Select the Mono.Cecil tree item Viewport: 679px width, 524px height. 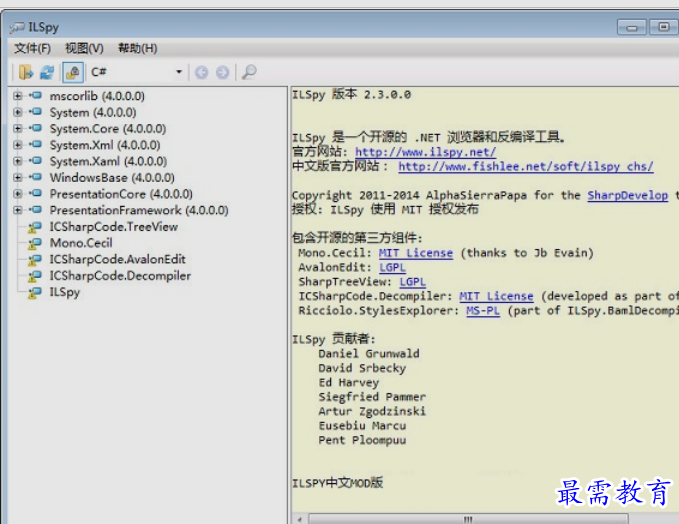81,243
